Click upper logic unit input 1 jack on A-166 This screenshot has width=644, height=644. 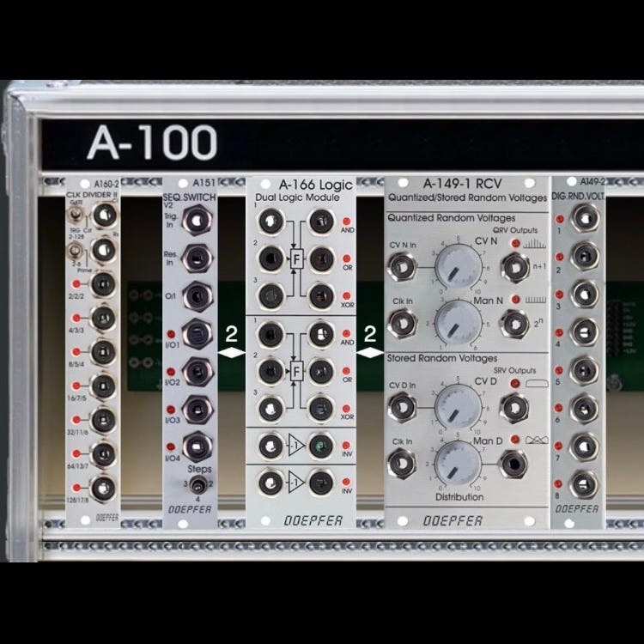tap(271, 222)
